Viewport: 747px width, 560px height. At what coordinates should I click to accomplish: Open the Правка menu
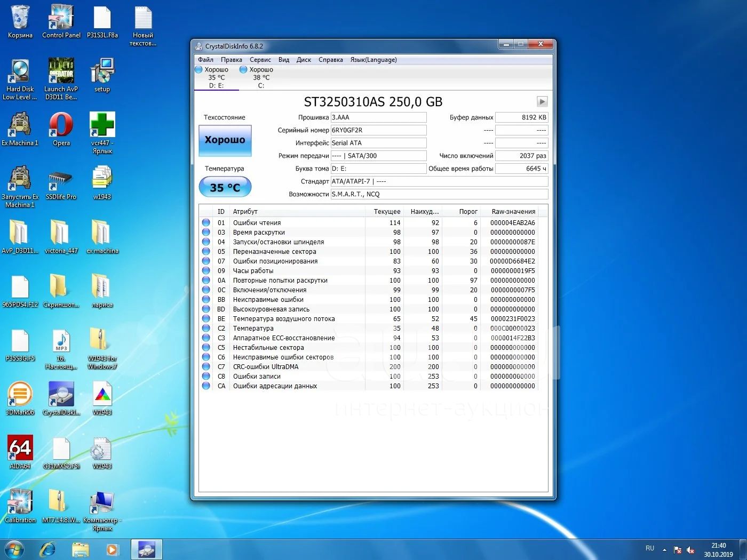tap(232, 60)
